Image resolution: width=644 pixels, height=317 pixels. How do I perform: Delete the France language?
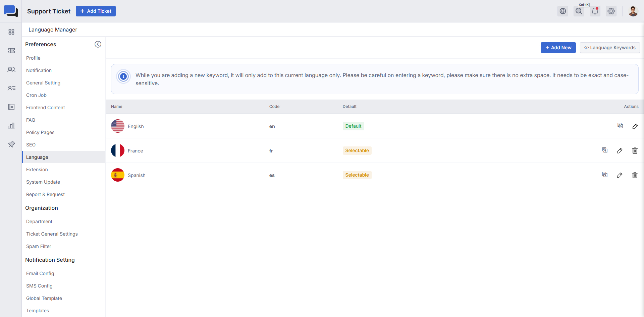(x=635, y=151)
